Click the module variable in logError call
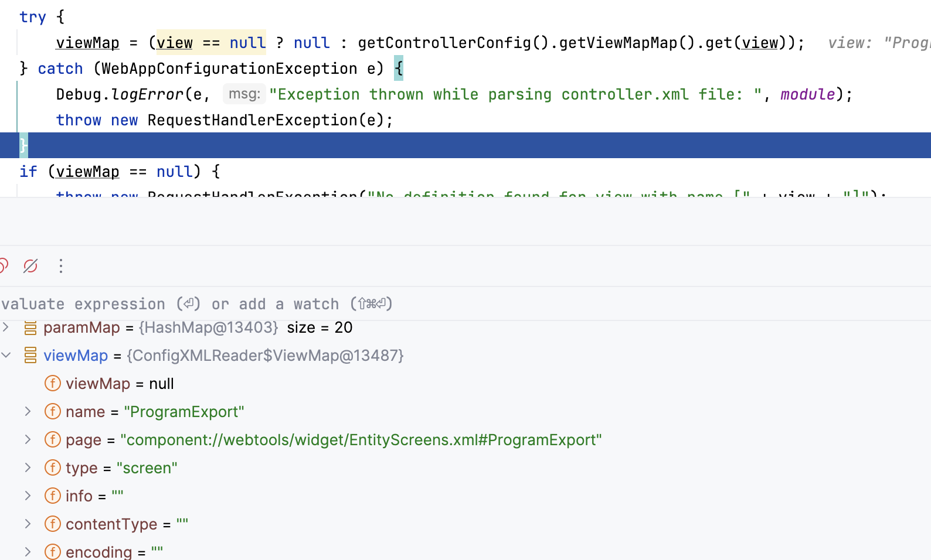 807,94
